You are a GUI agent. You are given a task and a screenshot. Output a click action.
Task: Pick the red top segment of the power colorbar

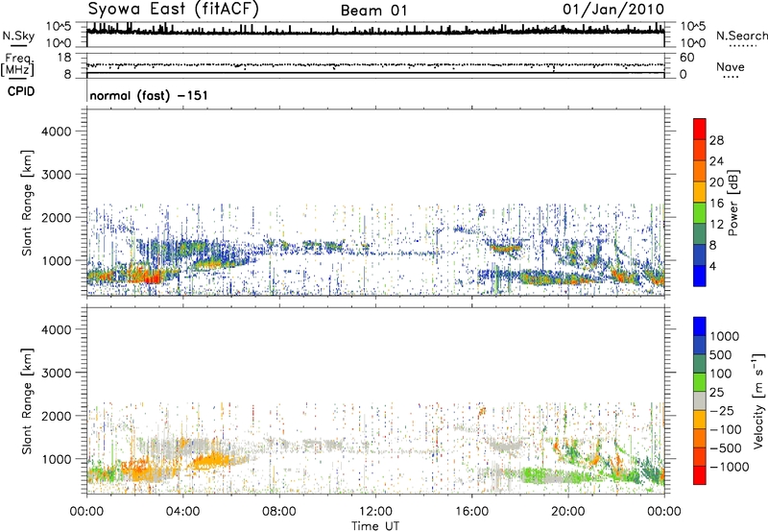pos(700,130)
